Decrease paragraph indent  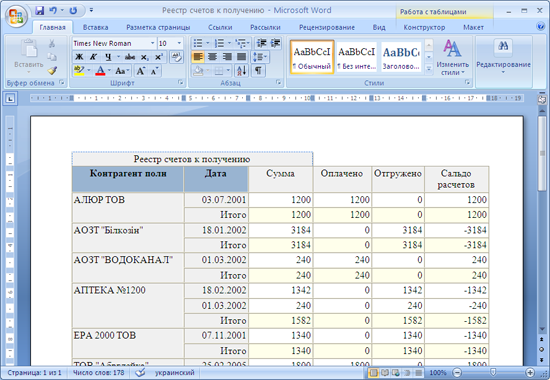click(261, 43)
